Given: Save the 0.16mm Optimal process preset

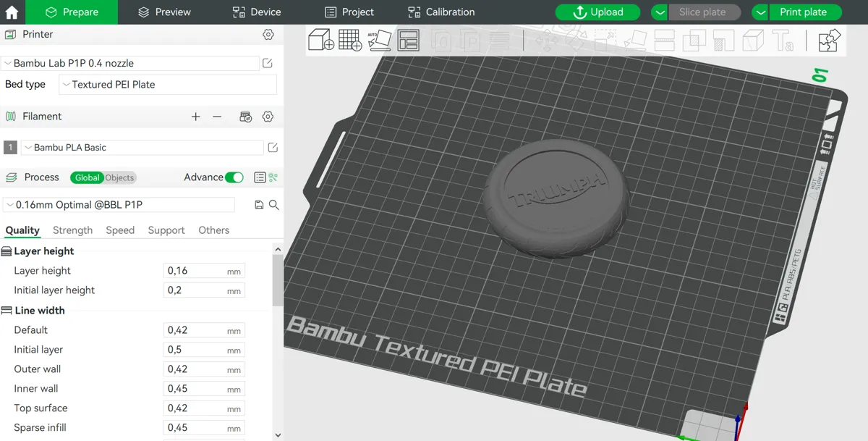Looking at the screenshot, I should (259, 205).
